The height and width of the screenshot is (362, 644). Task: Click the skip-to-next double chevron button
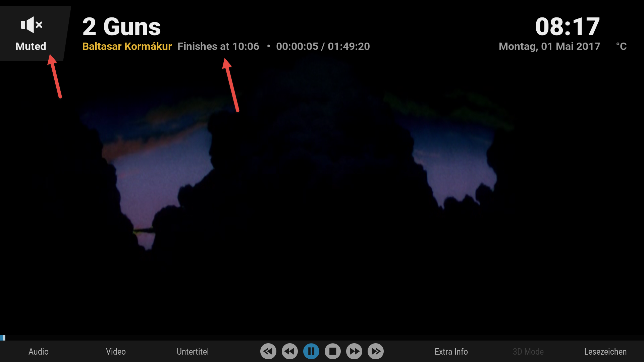pos(376,351)
